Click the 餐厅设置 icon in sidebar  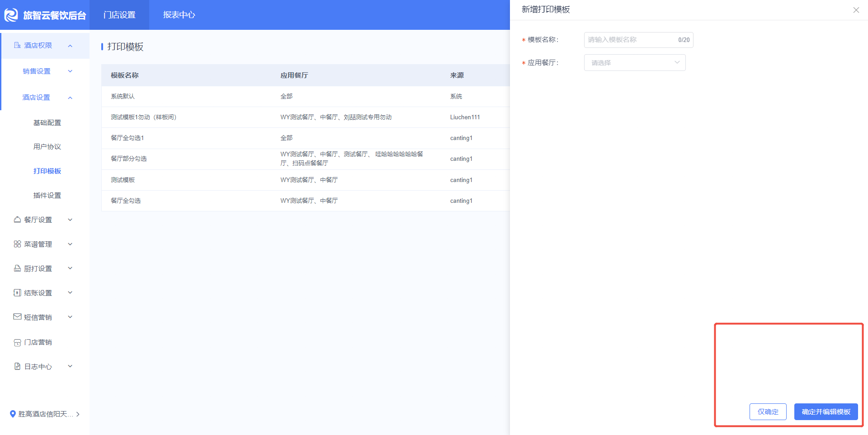click(x=17, y=220)
